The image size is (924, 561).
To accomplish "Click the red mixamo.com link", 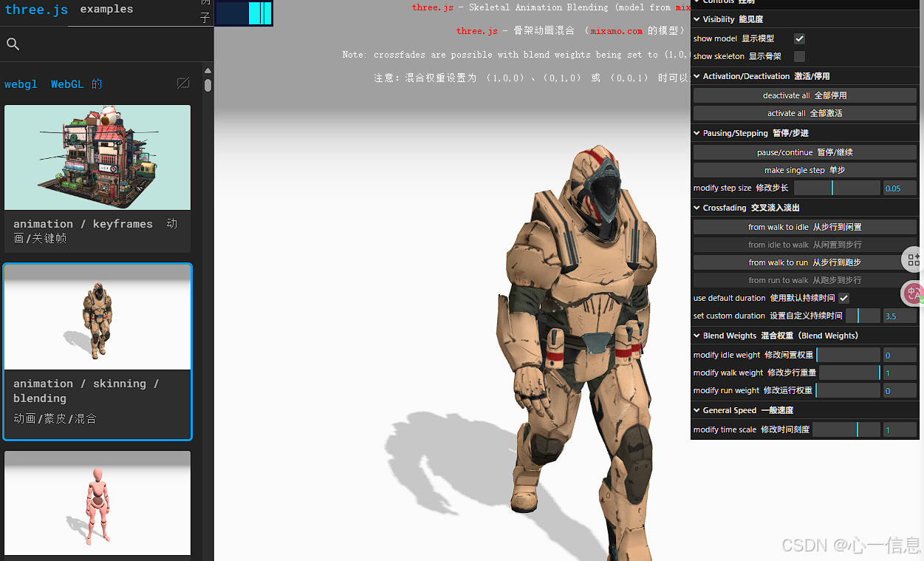I will tap(617, 31).
